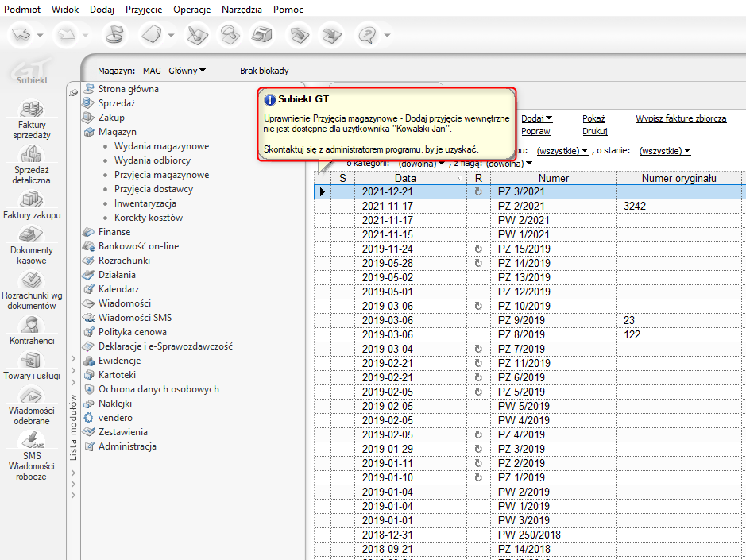Viewport: 746px width, 560px height.
Task: Click the printer icon in the toolbar
Action: pos(261,35)
